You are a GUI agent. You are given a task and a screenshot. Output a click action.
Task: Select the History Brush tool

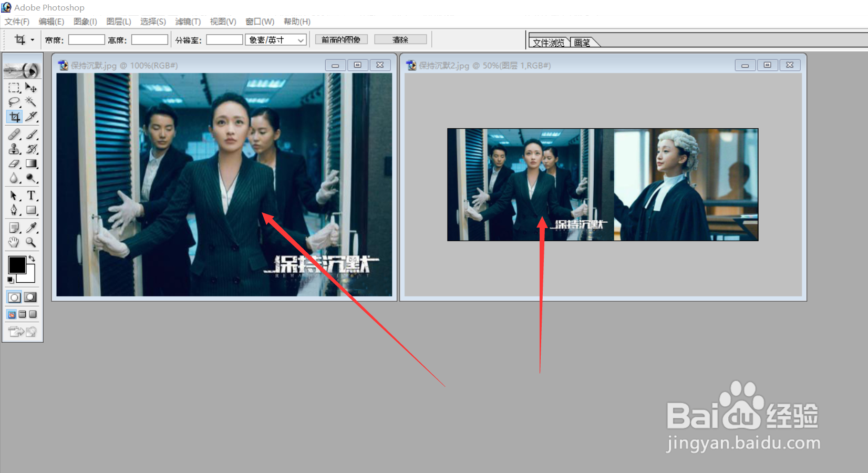[x=31, y=149]
